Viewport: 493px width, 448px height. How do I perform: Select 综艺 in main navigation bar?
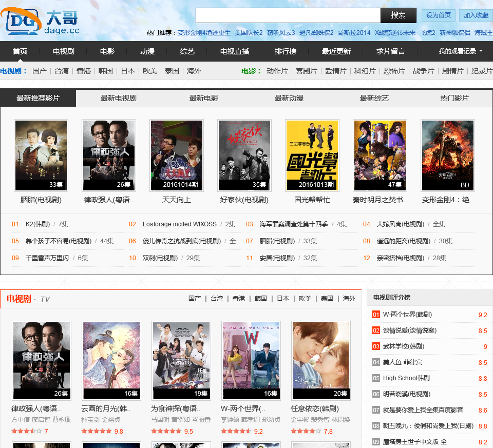(187, 51)
